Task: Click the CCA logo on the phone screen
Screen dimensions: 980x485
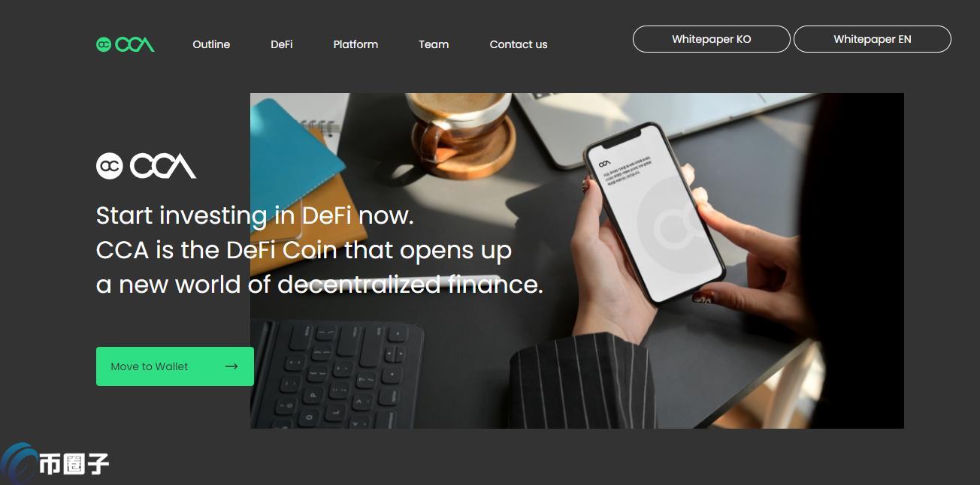Action: 605,161
